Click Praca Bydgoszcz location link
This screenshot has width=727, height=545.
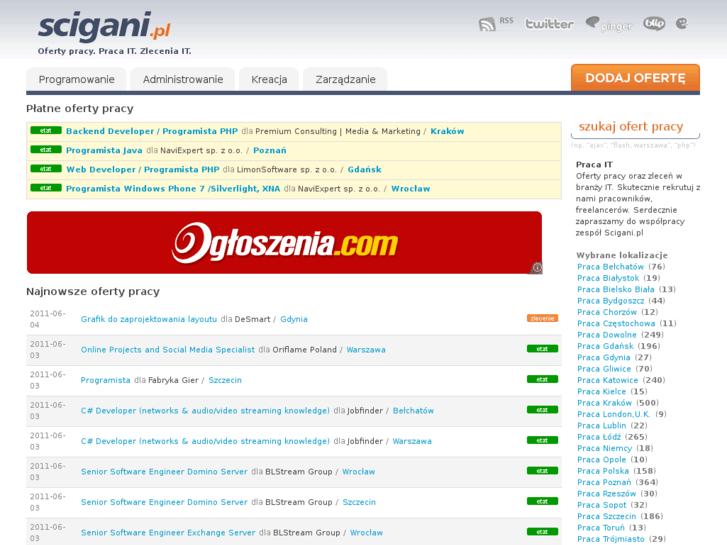(x=611, y=301)
